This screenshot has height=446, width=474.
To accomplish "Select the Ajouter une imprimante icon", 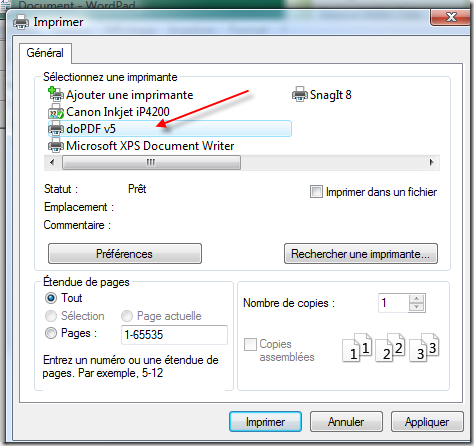I will pyautogui.click(x=56, y=94).
